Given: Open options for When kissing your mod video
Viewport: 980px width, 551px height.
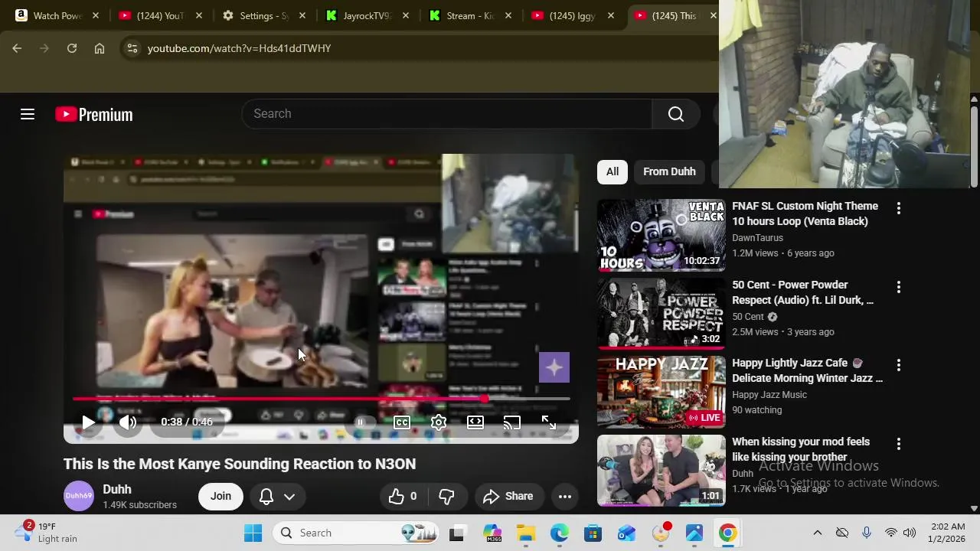Looking at the screenshot, I should pos(898,444).
